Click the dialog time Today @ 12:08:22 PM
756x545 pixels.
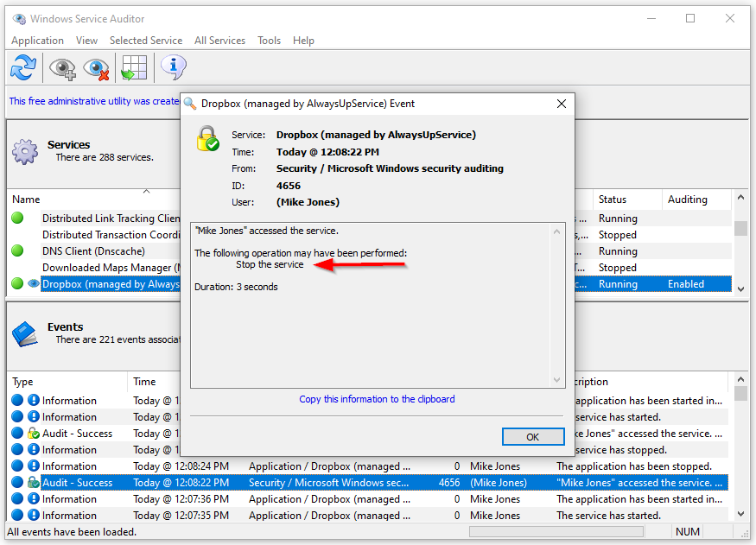(x=327, y=152)
